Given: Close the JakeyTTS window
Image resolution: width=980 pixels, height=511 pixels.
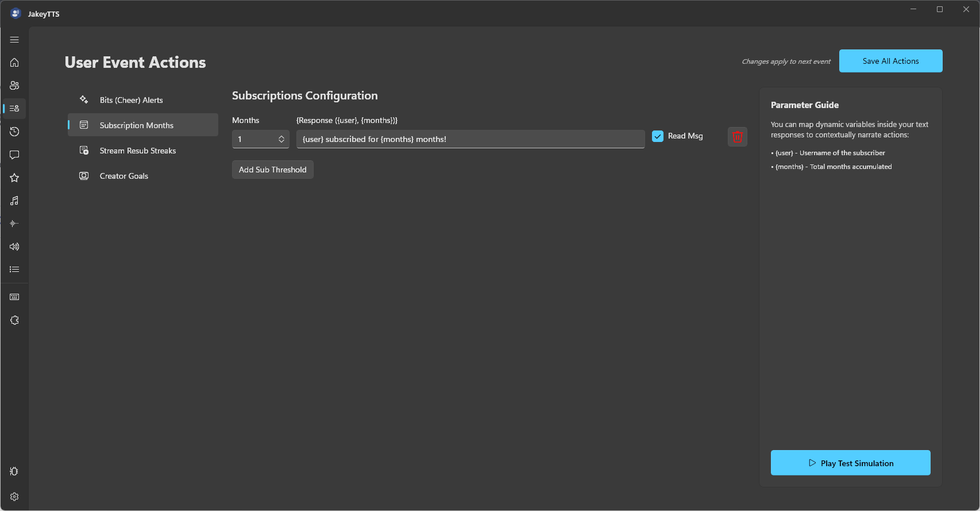Looking at the screenshot, I should point(966,9).
